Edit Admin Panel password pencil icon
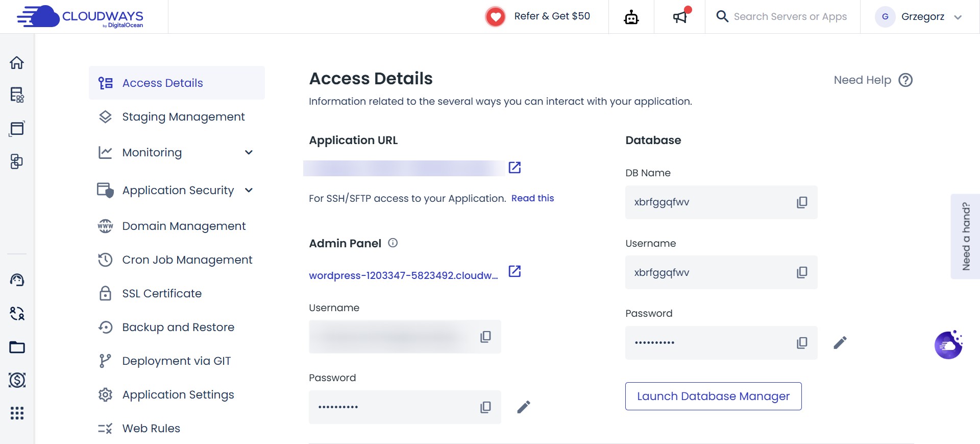The width and height of the screenshot is (980, 444). click(524, 407)
